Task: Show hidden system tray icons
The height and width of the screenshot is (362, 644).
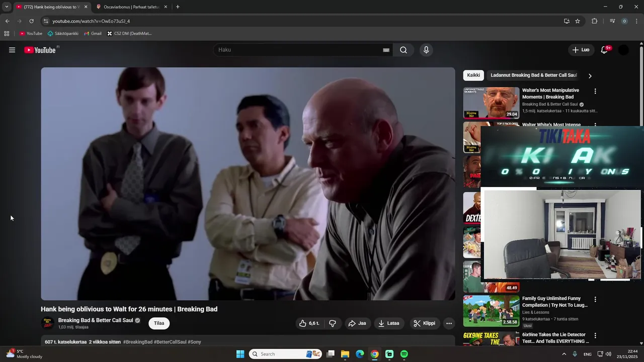Action: pos(564,354)
